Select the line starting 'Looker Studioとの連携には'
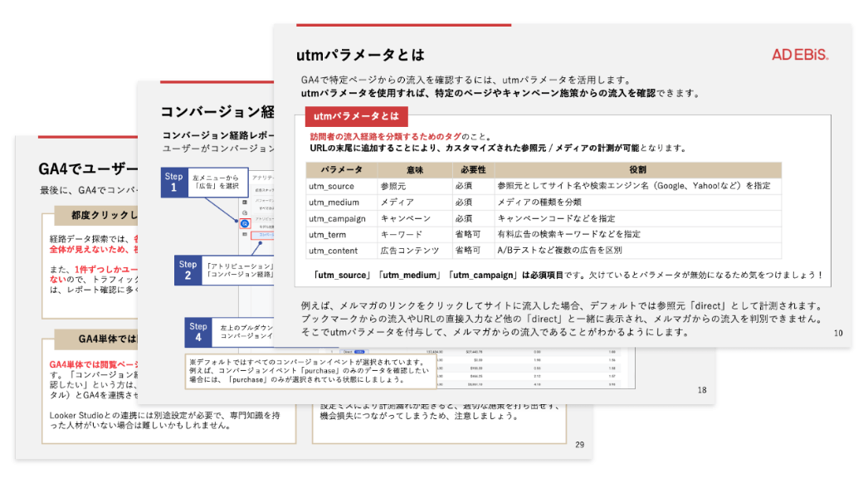 click(x=164, y=416)
